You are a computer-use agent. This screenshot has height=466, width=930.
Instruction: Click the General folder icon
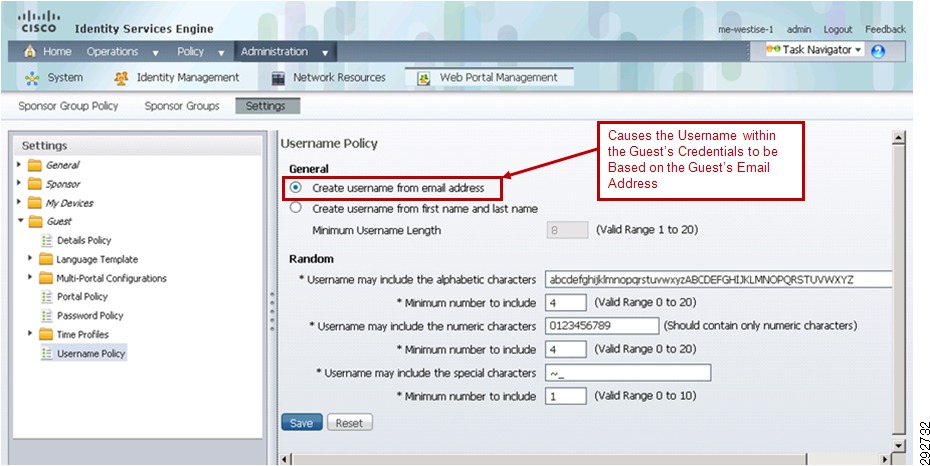pyautogui.click(x=34, y=165)
